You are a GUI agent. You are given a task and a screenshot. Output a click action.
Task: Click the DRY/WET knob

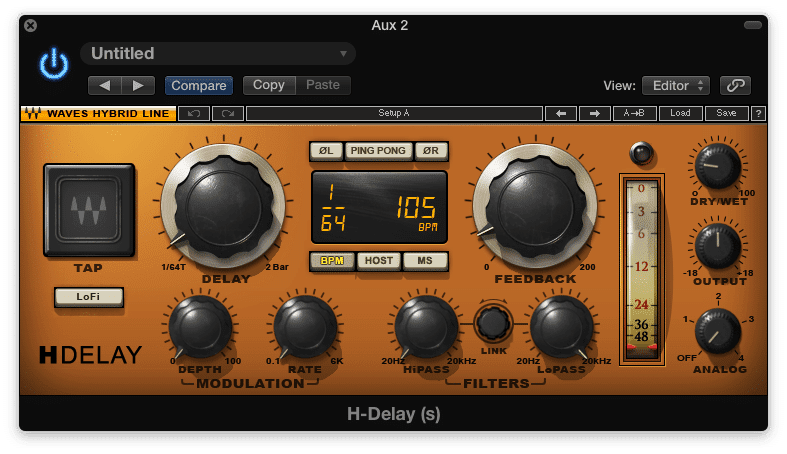point(718,166)
